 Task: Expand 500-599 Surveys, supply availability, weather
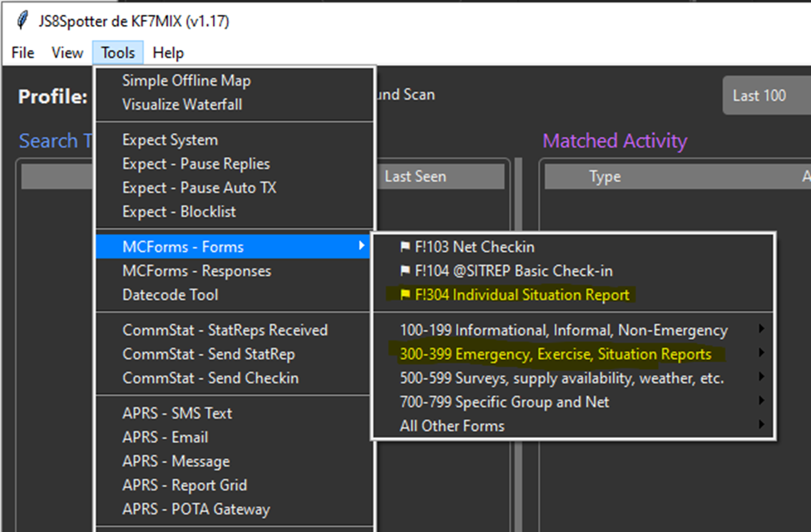[573, 378]
